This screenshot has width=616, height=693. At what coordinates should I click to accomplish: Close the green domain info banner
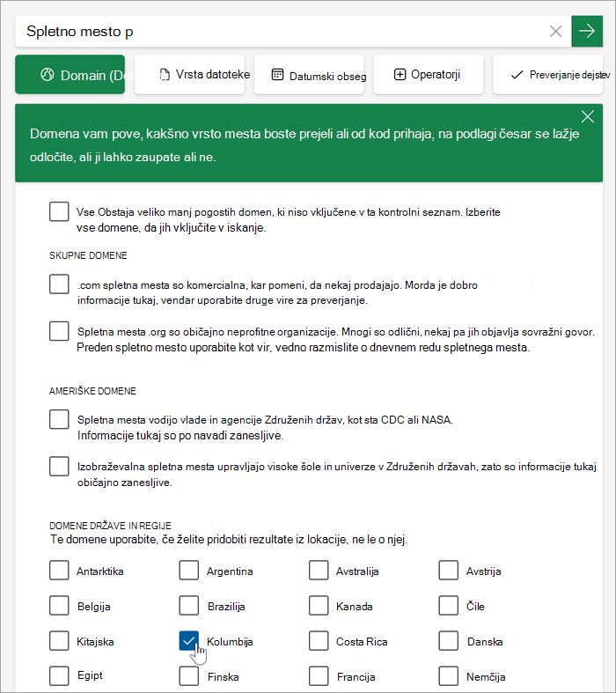pyautogui.click(x=587, y=117)
